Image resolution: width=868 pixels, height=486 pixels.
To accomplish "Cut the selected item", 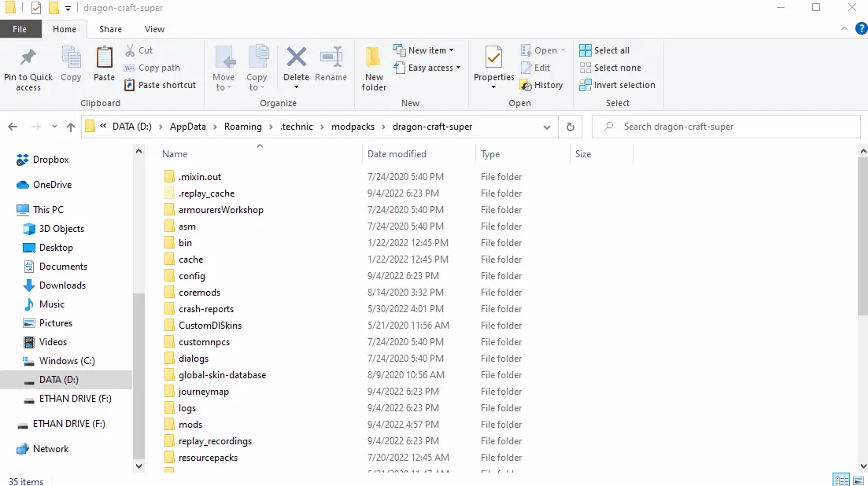I will [x=139, y=50].
